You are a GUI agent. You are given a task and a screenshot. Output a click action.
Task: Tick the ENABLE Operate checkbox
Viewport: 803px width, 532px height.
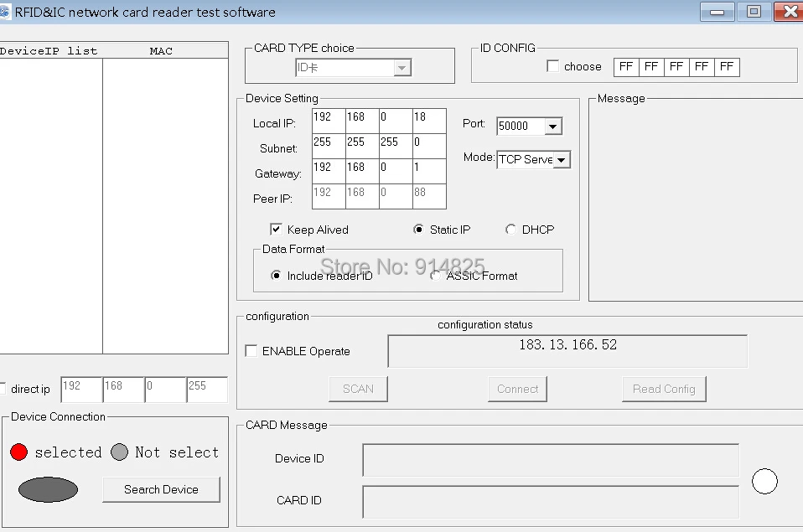[x=251, y=351]
